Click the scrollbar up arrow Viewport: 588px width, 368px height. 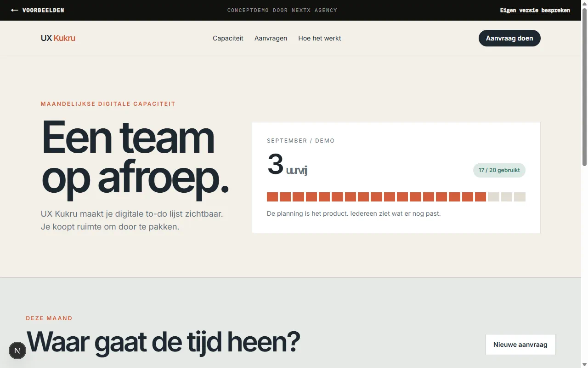click(x=584, y=4)
